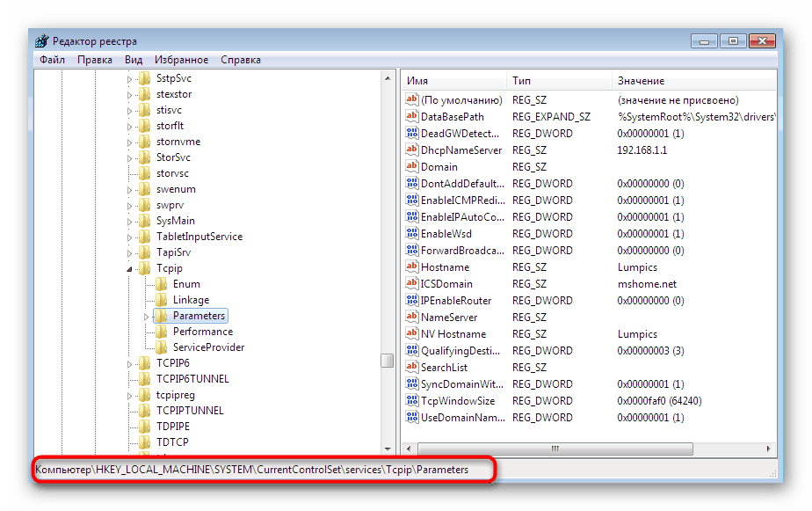Screen dimensions: 812x511
Task: Select the swprv key
Action: [x=170, y=205]
